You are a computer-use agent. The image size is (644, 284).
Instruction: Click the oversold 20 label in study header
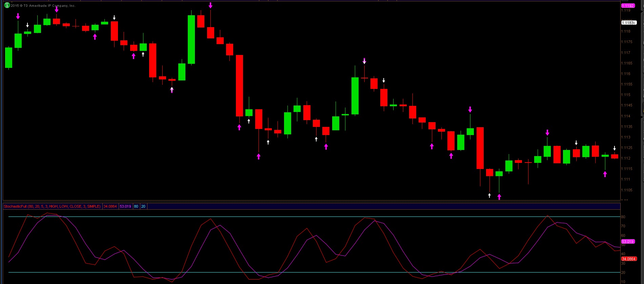coord(143,206)
